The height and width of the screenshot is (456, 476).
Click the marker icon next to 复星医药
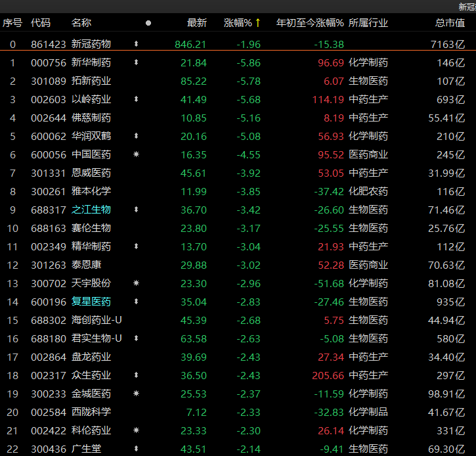click(137, 302)
